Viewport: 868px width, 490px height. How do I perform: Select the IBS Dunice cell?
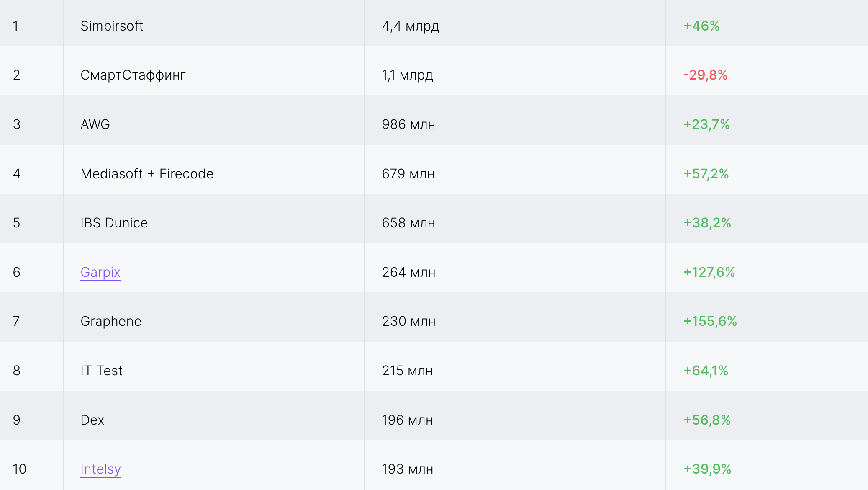[114, 223]
